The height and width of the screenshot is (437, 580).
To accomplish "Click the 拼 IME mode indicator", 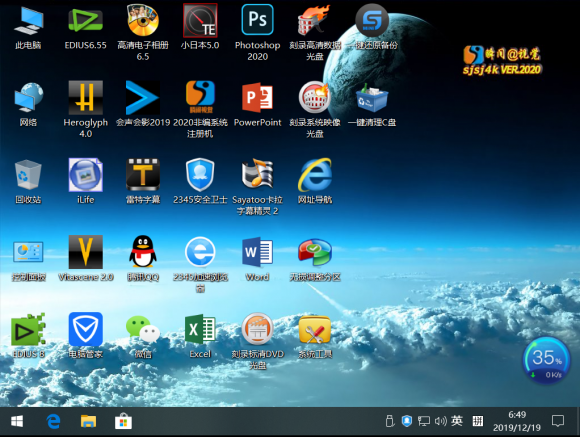I will click(478, 421).
